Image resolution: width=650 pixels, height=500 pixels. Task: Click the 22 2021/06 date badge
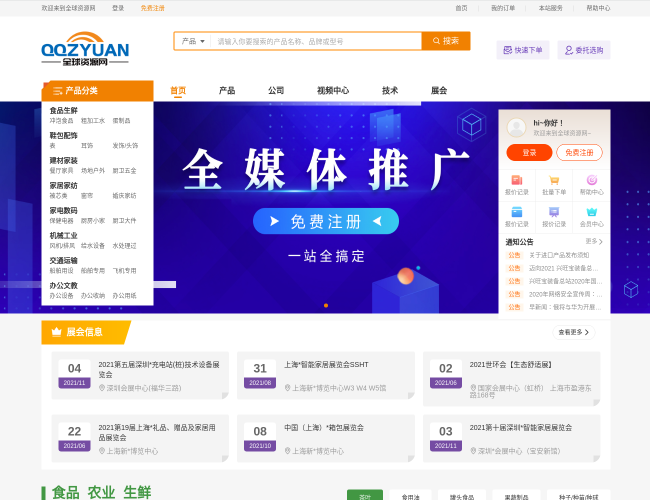74,437
